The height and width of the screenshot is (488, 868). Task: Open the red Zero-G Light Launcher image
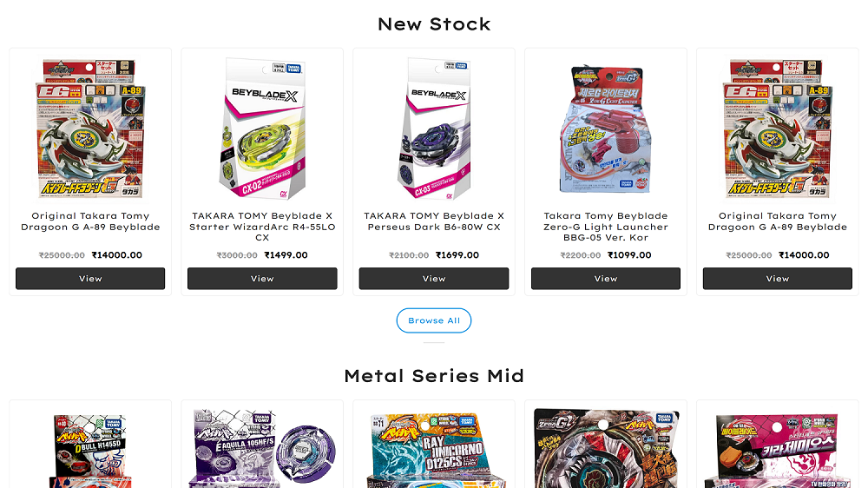[606, 129]
